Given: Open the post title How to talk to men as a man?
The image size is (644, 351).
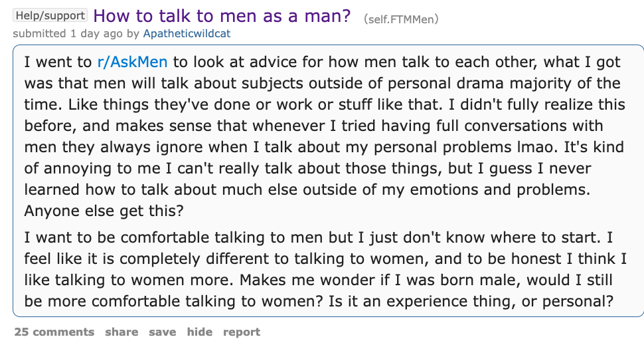Looking at the screenshot, I should [222, 17].
